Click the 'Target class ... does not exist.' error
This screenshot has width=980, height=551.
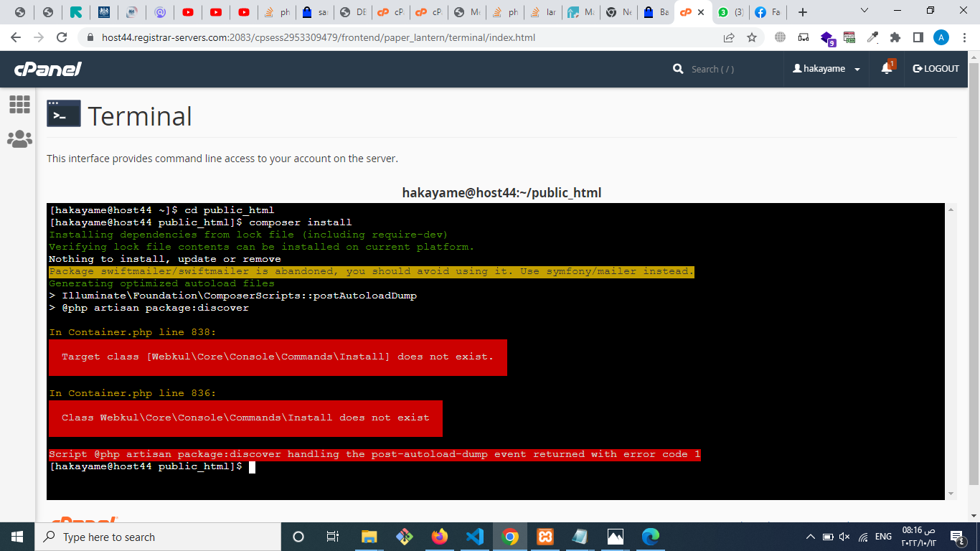[278, 357]
